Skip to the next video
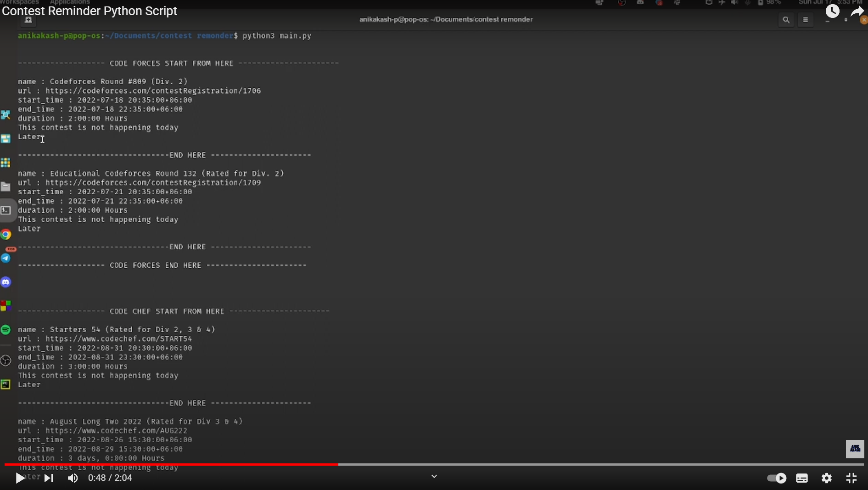 click(49, 478)
